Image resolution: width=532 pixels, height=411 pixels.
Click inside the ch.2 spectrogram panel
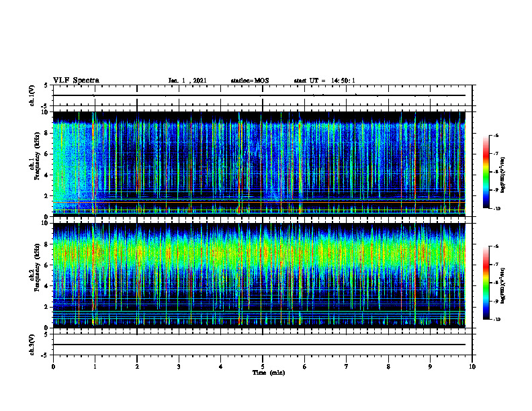point(259,275)
